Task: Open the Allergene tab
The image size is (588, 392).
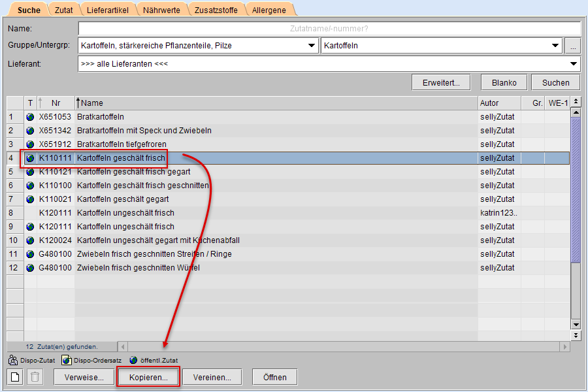Action: 269,10
